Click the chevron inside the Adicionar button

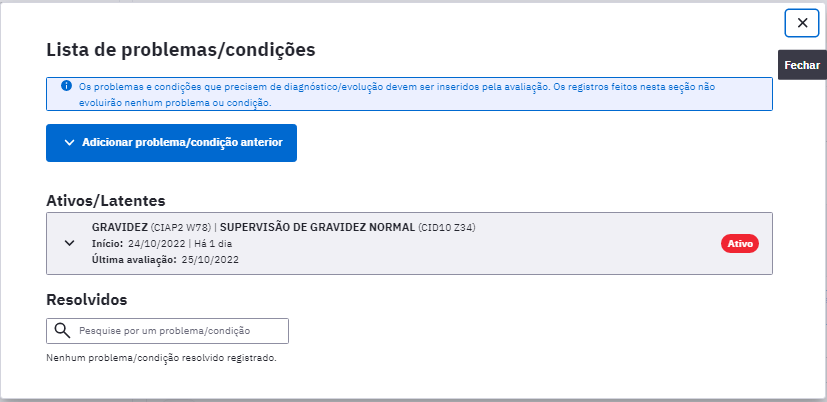tap(69, 142)
